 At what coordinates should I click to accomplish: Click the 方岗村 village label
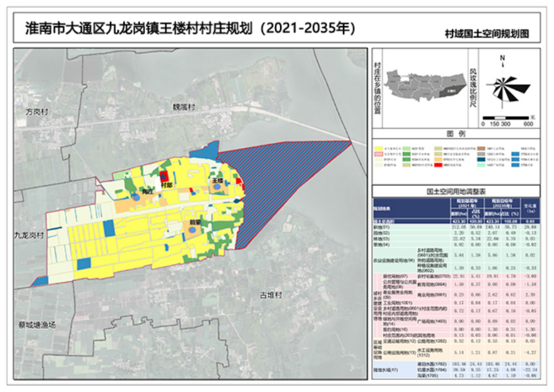coord(37,112)
